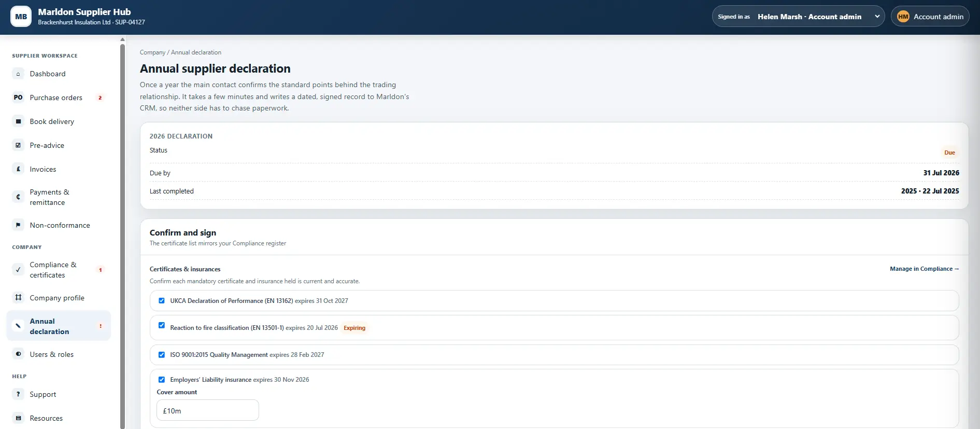Click the Purchase orders badge count 2
Viewport: 980px width, 429px height.
pos(100,98)
